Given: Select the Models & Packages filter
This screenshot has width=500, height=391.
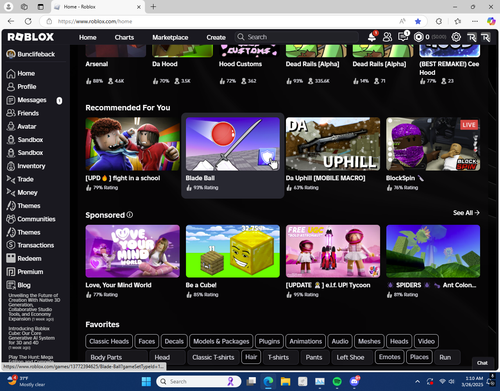Looking at the screenshot, I should [221, 341].
